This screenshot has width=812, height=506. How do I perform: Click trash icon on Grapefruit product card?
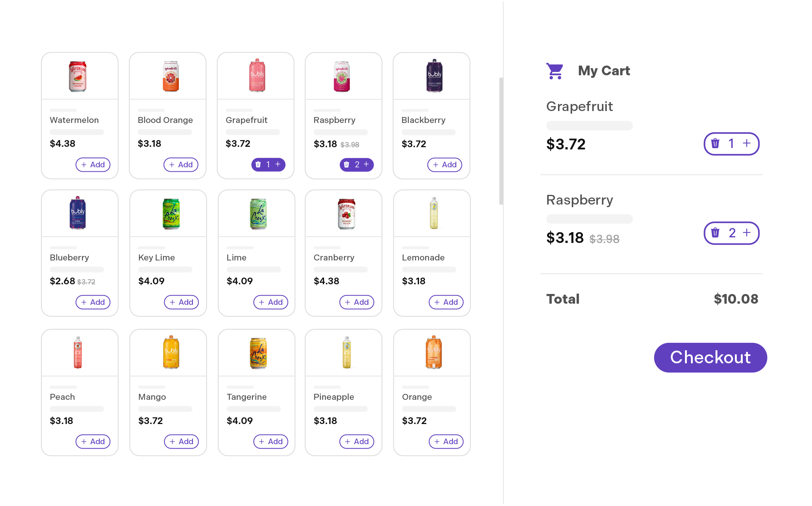tap(258, 164)
